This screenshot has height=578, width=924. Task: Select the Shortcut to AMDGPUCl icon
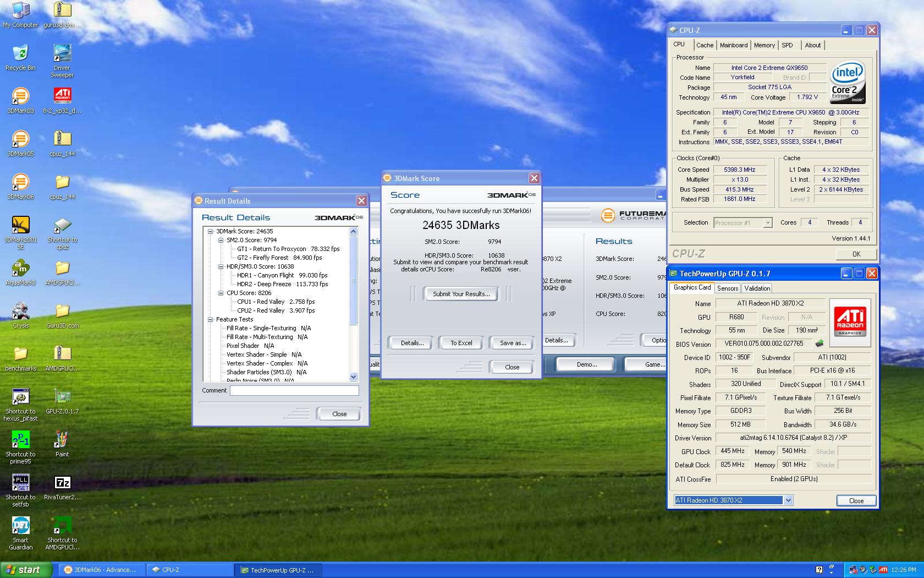(62, 533)
